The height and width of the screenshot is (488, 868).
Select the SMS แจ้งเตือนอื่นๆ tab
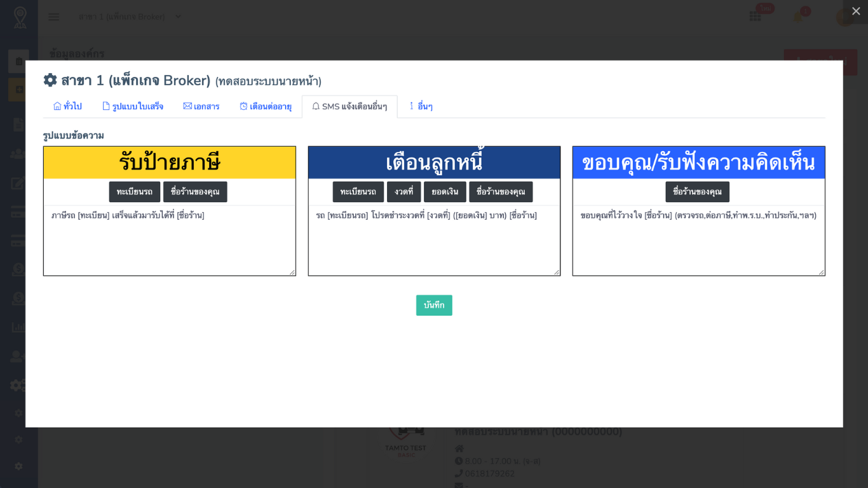[x=349, y=107]
